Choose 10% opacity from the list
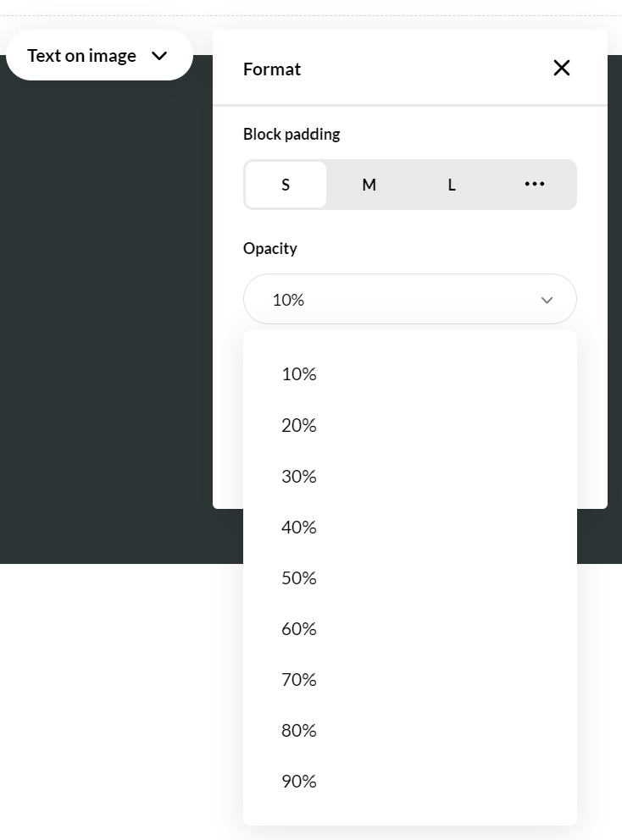622x840 pixels. click(299, 374)
